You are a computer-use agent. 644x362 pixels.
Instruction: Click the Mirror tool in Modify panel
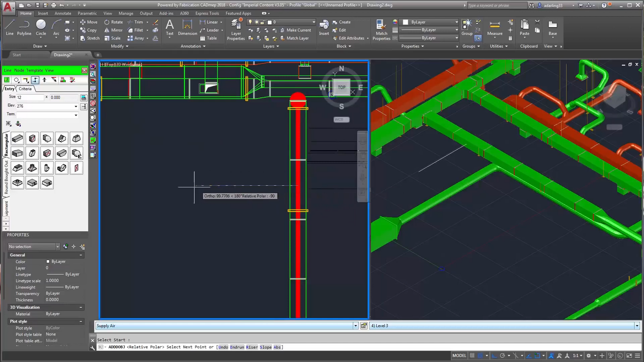(113, 30)
